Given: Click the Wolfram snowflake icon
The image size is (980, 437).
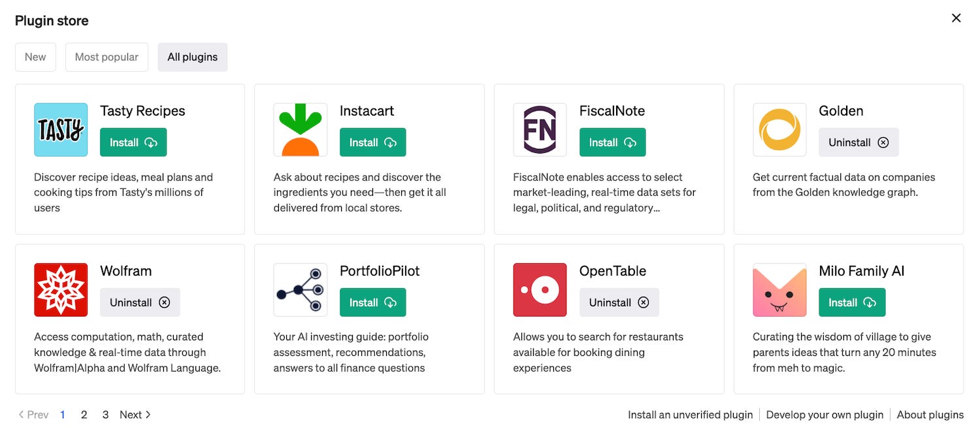Looking at the screenshot, I should click(x=61, y=289).
